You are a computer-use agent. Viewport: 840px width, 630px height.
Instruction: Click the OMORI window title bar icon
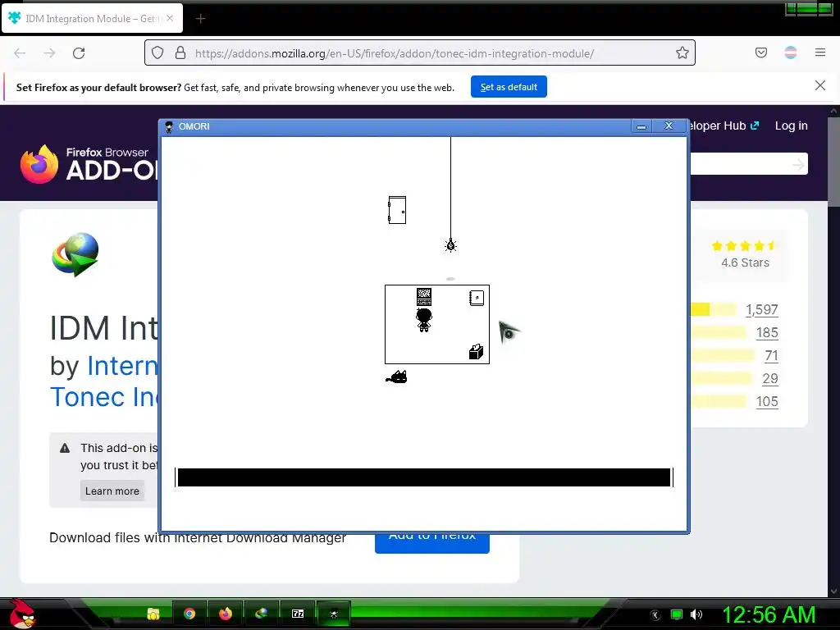point(169,127)
